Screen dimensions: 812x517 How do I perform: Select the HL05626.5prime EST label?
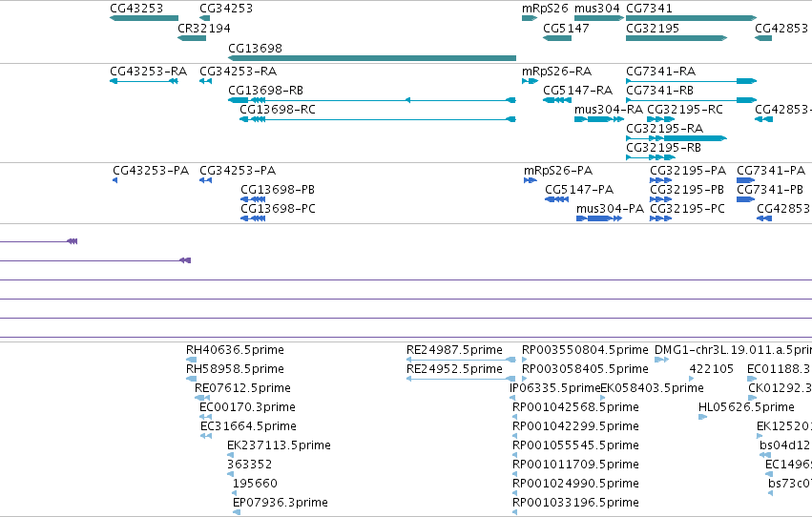coord(746,406)
